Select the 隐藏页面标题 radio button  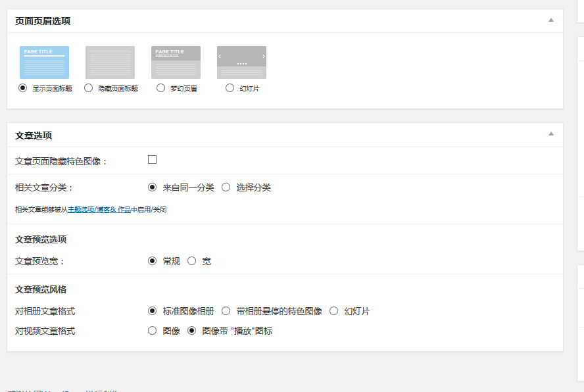click(x=89, y=88)
